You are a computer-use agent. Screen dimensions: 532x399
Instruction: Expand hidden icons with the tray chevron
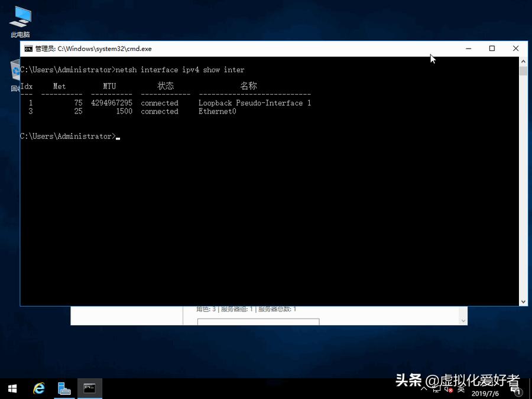click(x=423, y=388)
